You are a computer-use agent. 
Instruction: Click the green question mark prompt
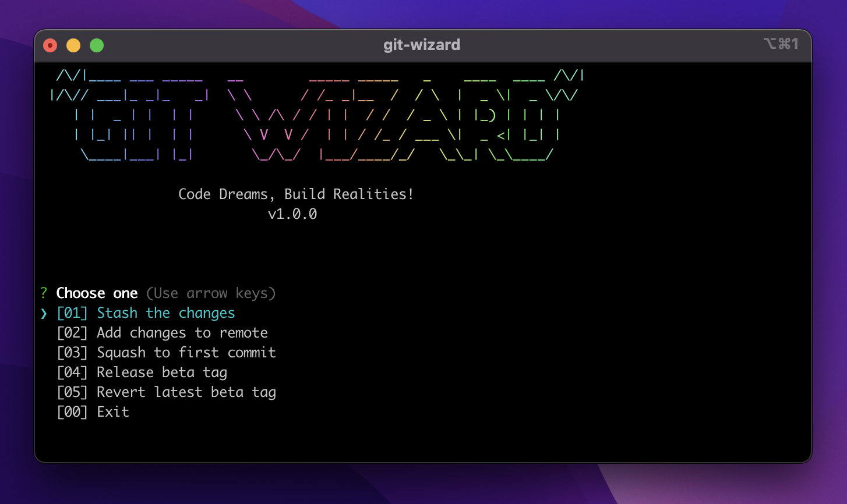[x=44, y=293]
